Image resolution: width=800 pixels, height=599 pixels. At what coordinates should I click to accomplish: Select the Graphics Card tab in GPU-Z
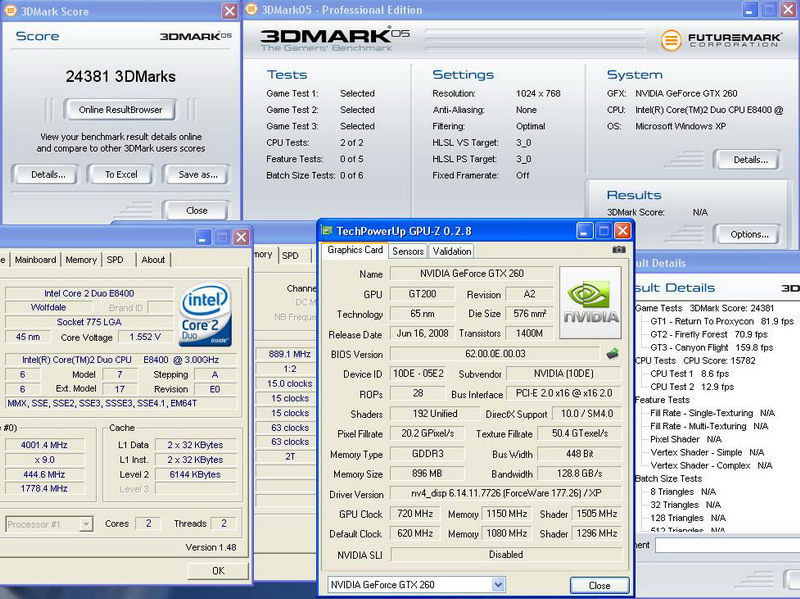pos(355,250)
